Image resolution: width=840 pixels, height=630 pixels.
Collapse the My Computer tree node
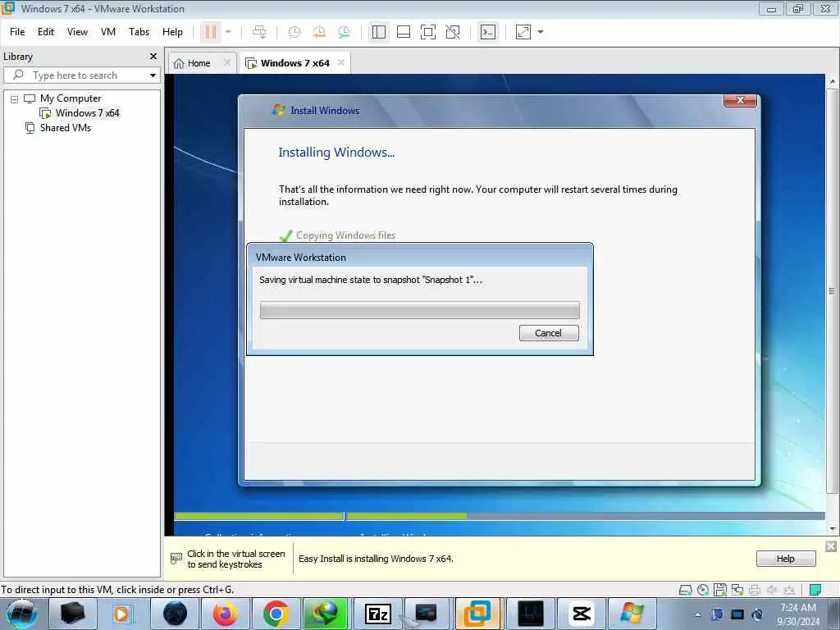15,99
